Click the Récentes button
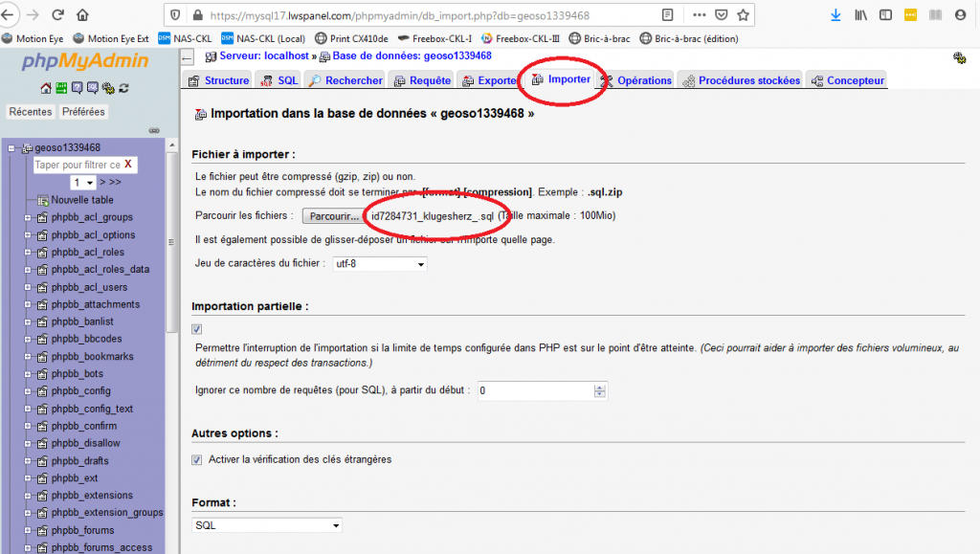Image resolution: width=980 pixels, height=554 pixels. [30, 112]
